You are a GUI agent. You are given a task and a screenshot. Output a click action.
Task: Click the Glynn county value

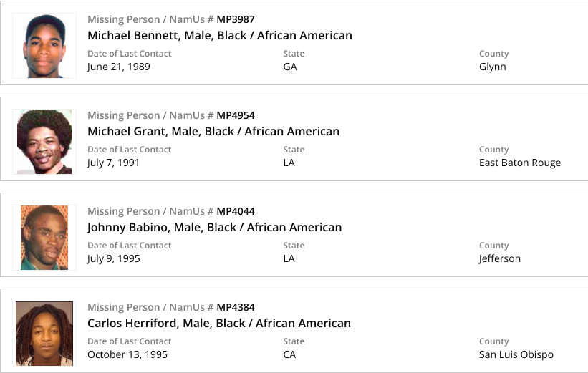[x=493, y=67]
